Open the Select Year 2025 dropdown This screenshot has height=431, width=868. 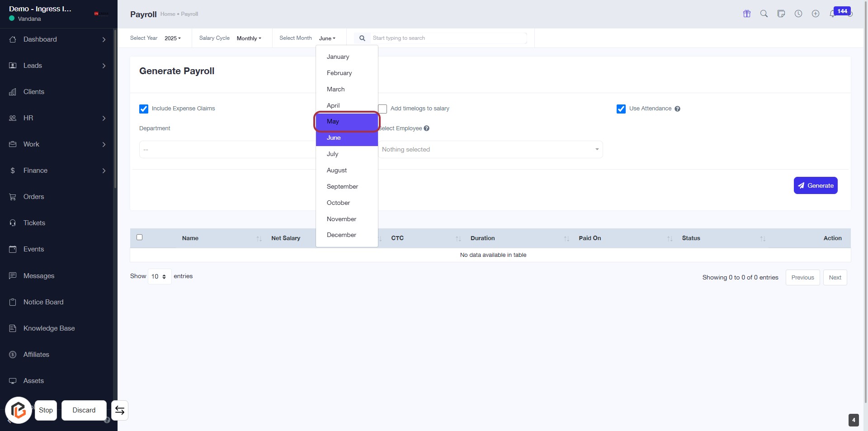172,38
